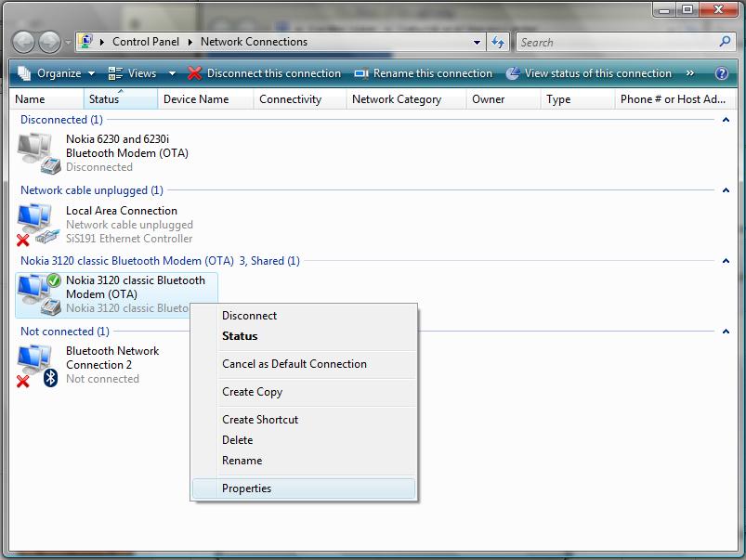
Task: Choose Cancel as Default Connection
Action: coord(304,364)
